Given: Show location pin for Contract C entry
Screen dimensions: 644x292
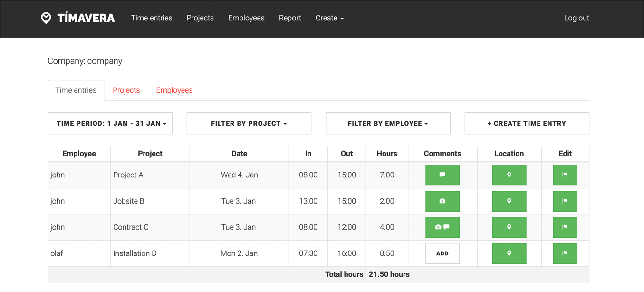Looking at the screenshot, I should pos(509,227).
